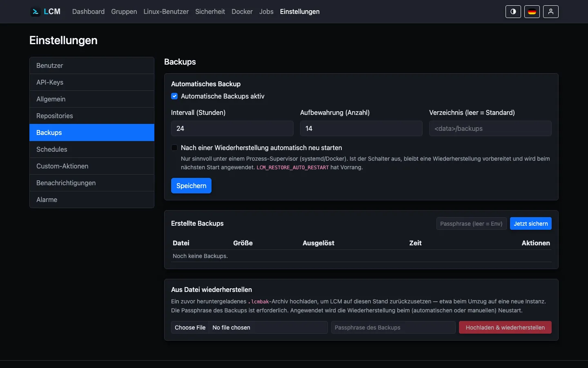This screenshot has height=368, width=588.
Task: Click the Einstellungen page heading
Action: 63,40
